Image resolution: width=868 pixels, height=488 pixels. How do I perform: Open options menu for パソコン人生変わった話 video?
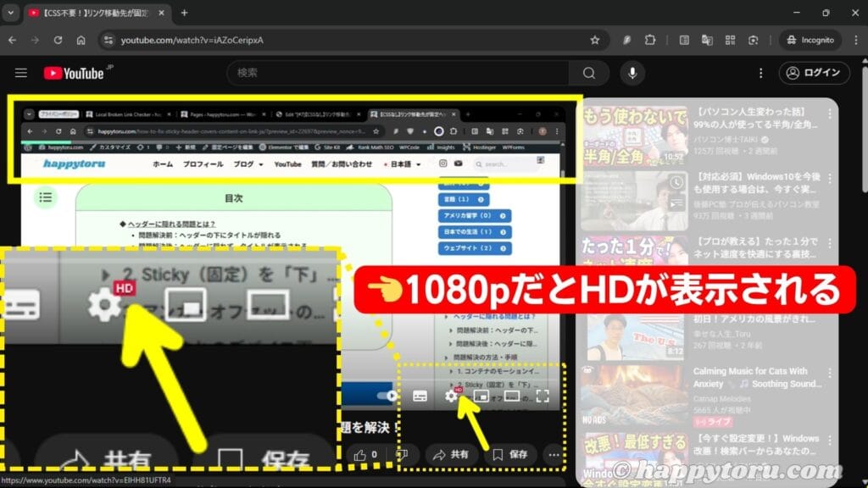(829, 114)
